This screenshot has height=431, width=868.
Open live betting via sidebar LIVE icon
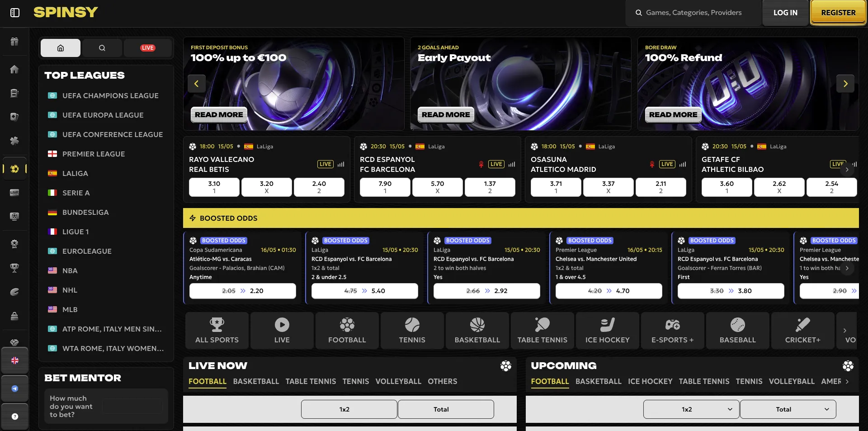tap(14, 193)
